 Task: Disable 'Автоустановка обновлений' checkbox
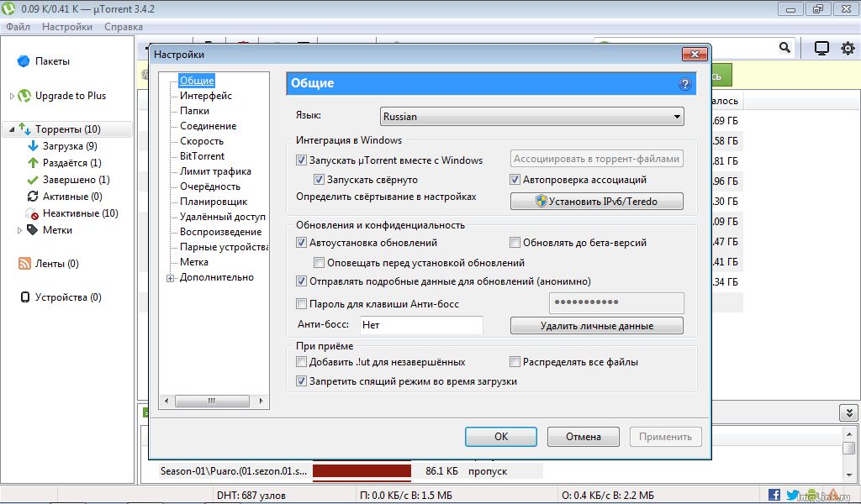click(301, 243)
